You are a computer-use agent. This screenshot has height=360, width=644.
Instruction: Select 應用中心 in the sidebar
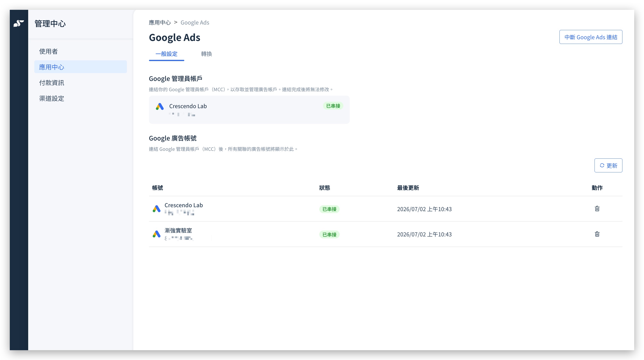coord(80,67)
